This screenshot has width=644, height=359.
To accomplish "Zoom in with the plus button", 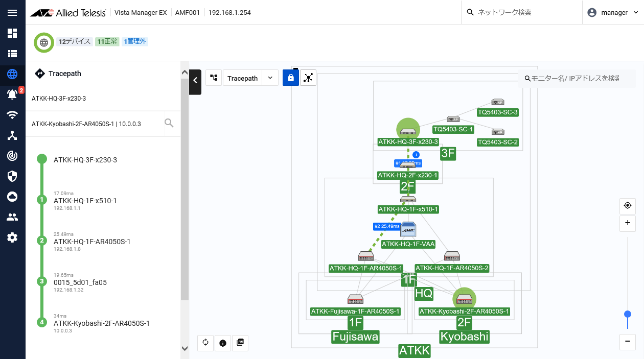I will pos(627,223).
